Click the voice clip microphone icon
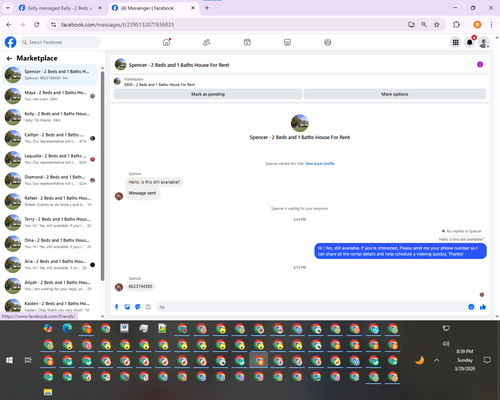The width and height of the screenshot is (500, 400). (116, 307)
